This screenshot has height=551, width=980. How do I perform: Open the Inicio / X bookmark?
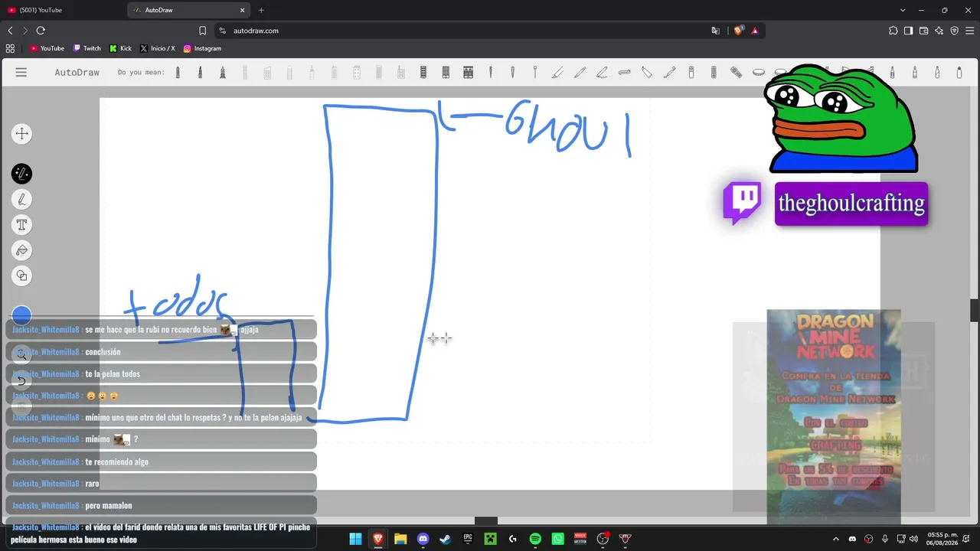(x=157, y=48)
